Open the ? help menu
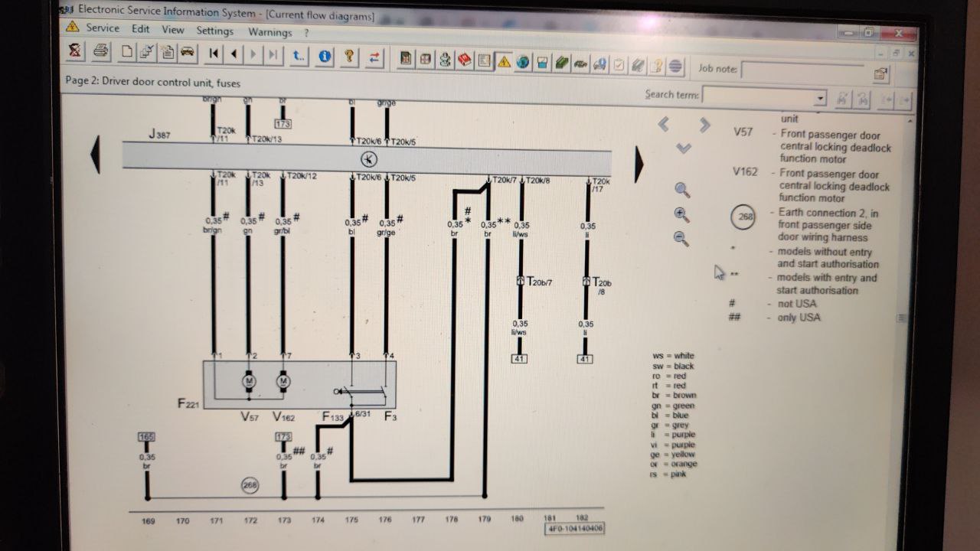 click(306, 33)
